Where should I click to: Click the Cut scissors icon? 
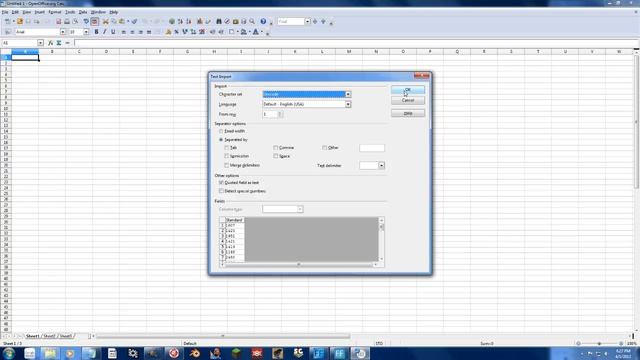(x=106, y=21)
